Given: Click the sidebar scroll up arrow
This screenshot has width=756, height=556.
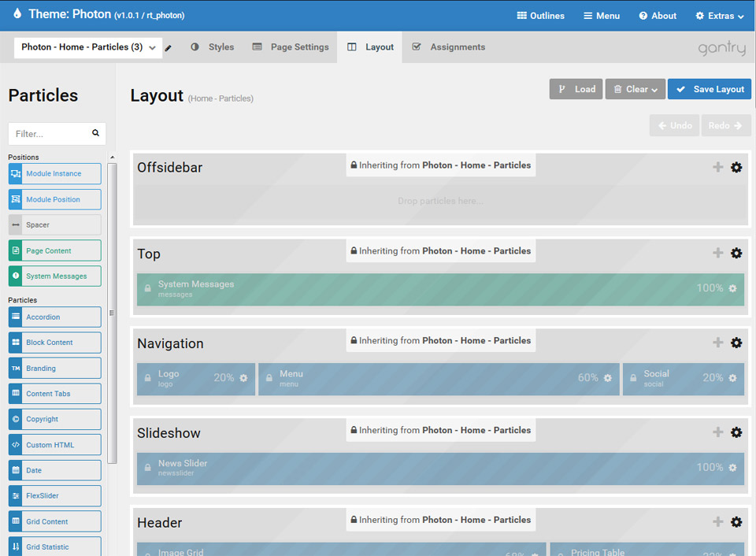Looking at the screenshot, I should tap(113, 158).
